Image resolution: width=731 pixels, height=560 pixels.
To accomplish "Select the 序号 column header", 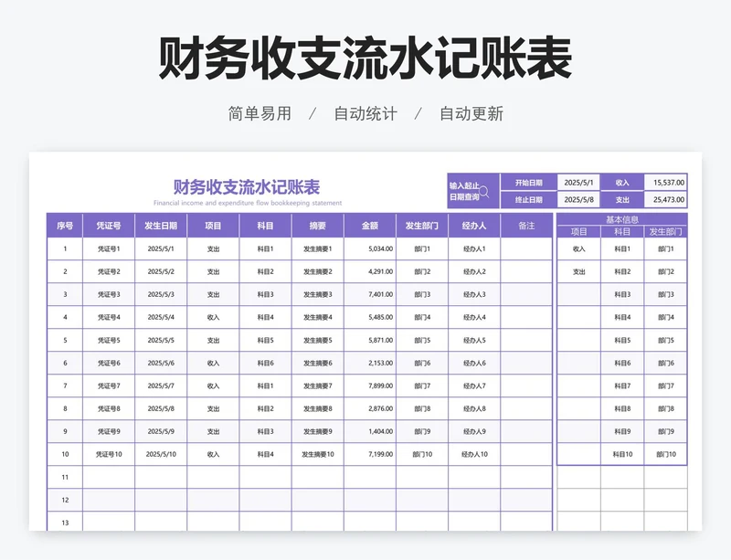I will 65,226.
